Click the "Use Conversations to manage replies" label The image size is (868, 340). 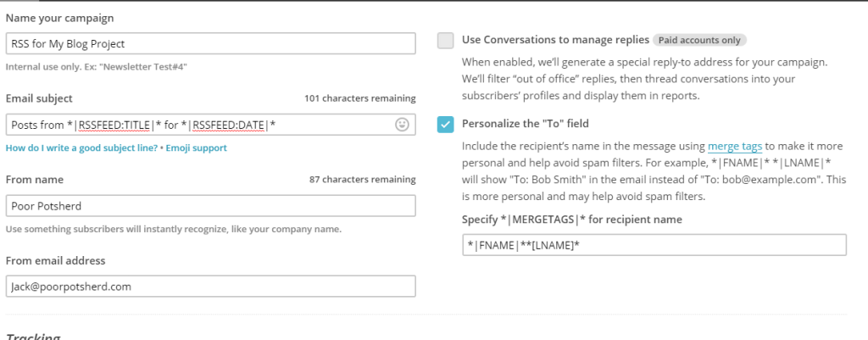coord(555,40)
